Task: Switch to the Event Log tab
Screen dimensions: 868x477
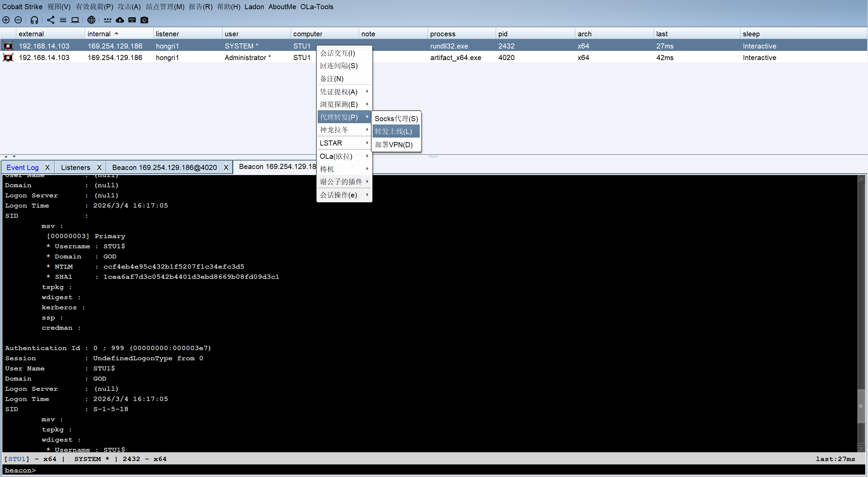Action: [22, 168]
